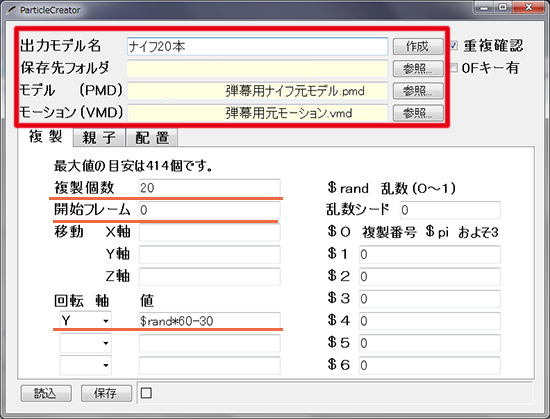Click 参照 button for 保存先フォルダ
This screenshot has width=550, height=419.
point(418,69)
